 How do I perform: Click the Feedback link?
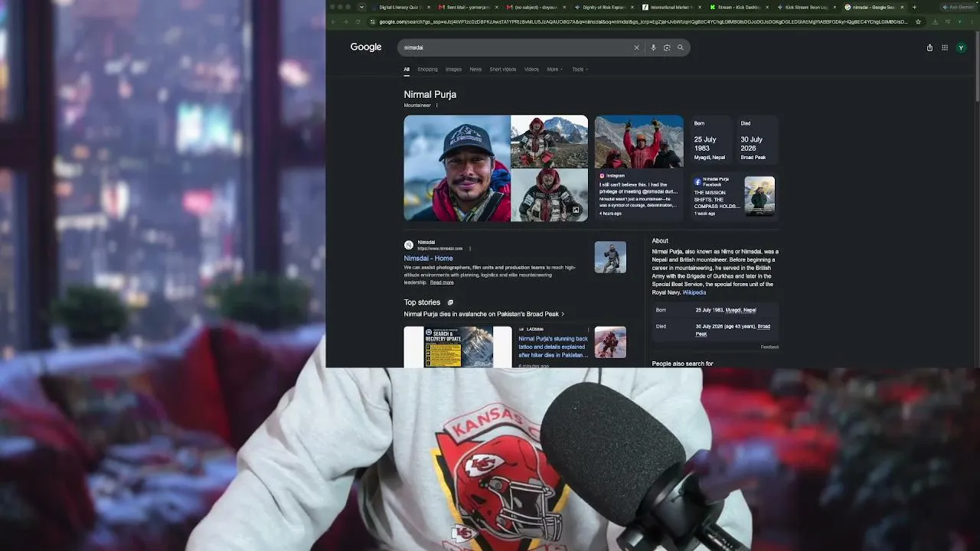pyautogui.click(x=769, y=347)
